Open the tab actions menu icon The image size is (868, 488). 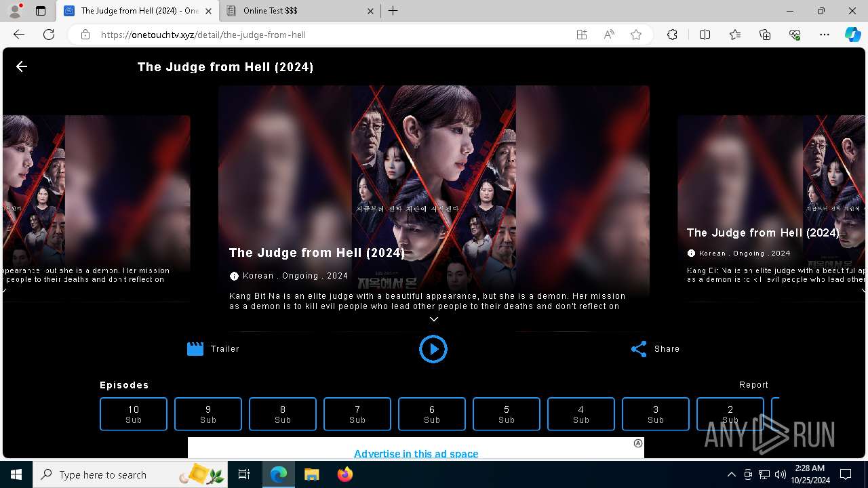(x=41, y=11)
